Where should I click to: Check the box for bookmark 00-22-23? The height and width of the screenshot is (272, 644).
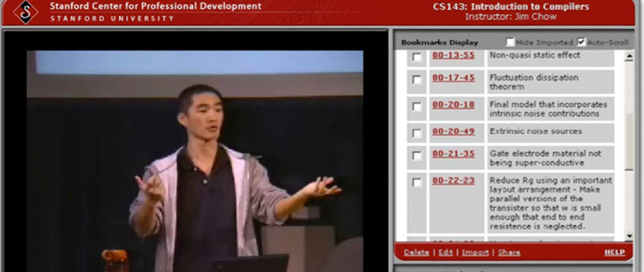(417, 182)
